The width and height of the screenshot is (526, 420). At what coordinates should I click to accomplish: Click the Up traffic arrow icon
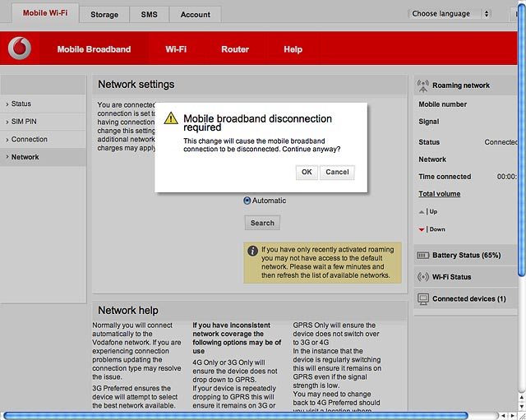pos(422,212)
